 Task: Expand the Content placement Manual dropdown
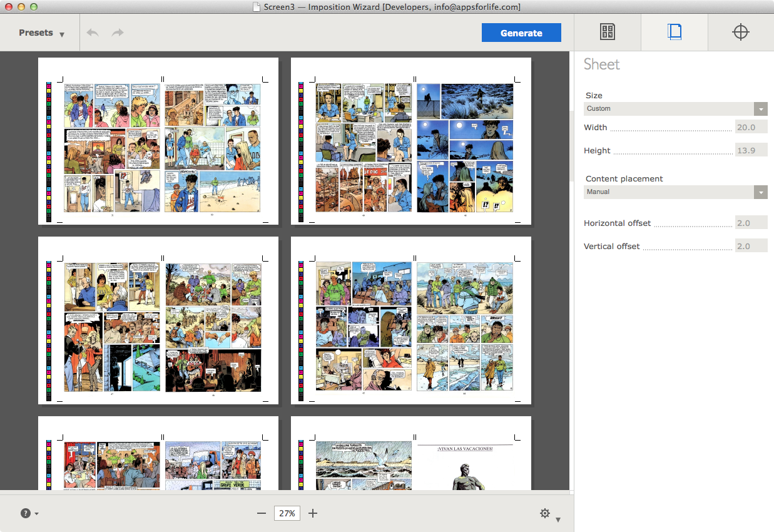point(675,192)
